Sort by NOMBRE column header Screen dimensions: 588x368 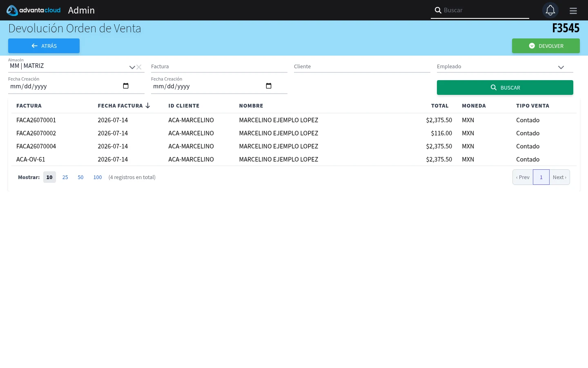point(251,105)
